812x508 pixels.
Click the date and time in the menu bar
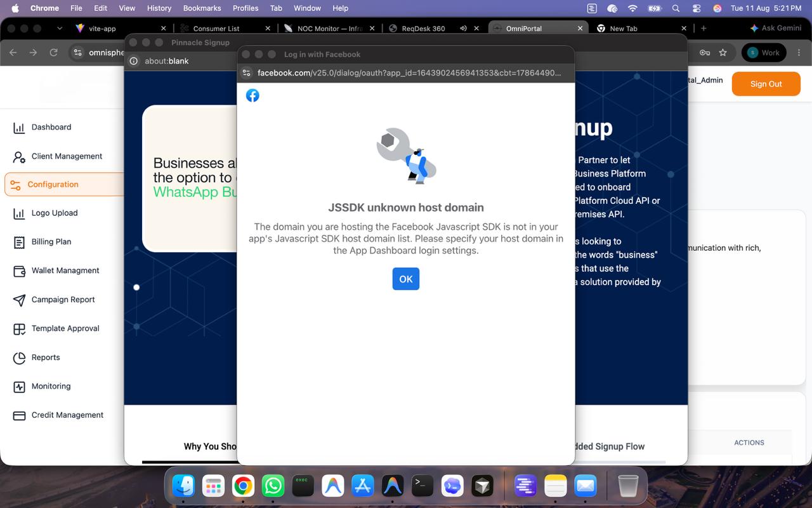pyautogui.click(x=766, y=8)
